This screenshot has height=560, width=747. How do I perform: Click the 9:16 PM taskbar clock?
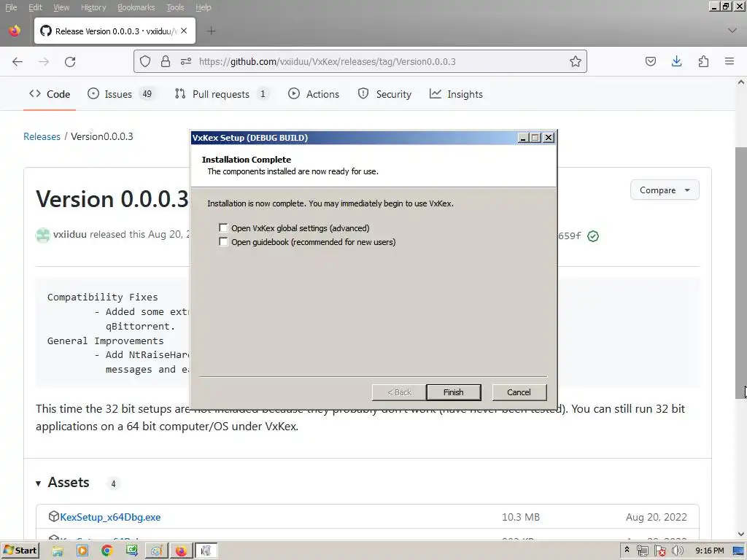point(709,551)
